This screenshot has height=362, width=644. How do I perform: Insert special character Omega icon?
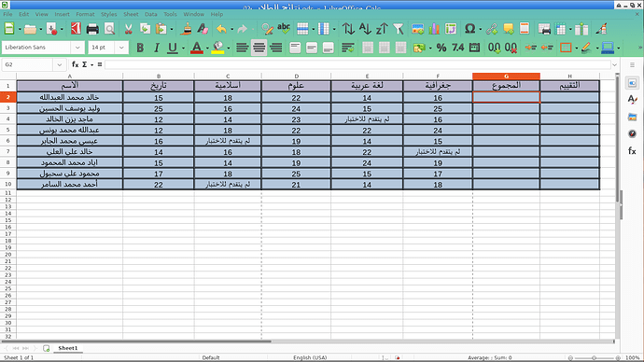pyautogui.click(x=469, y=29)
